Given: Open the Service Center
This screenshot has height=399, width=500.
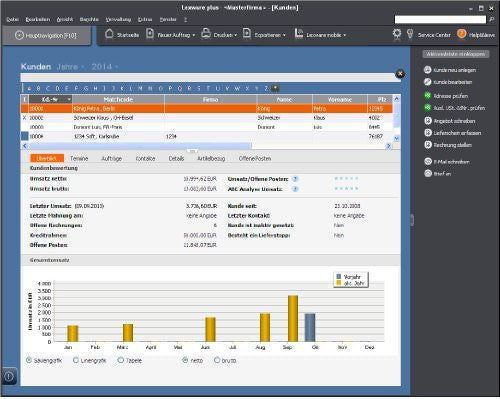Looking at the screenshot, I should coord(434,35).
